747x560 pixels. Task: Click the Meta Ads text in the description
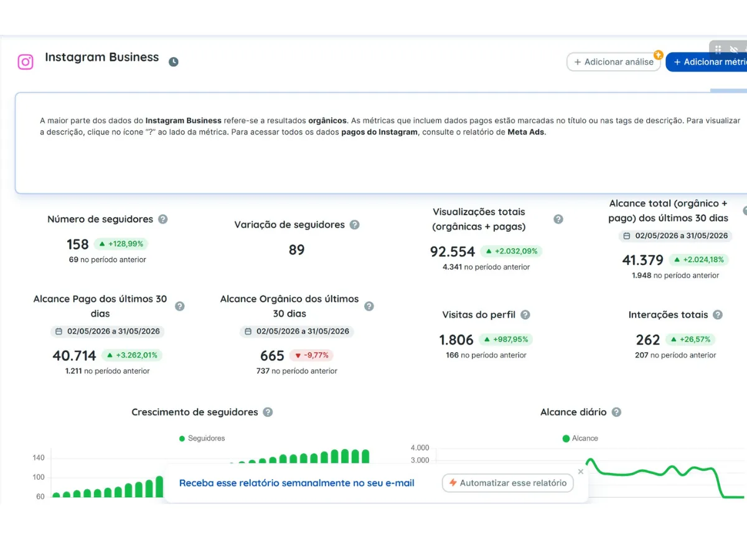526,133
